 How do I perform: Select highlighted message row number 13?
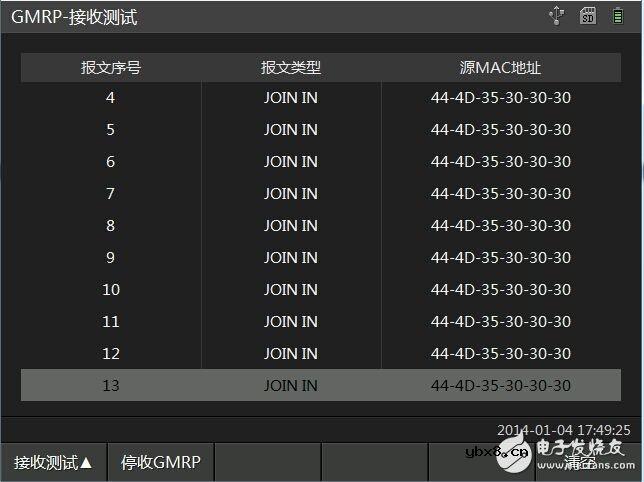pos(321,385)
